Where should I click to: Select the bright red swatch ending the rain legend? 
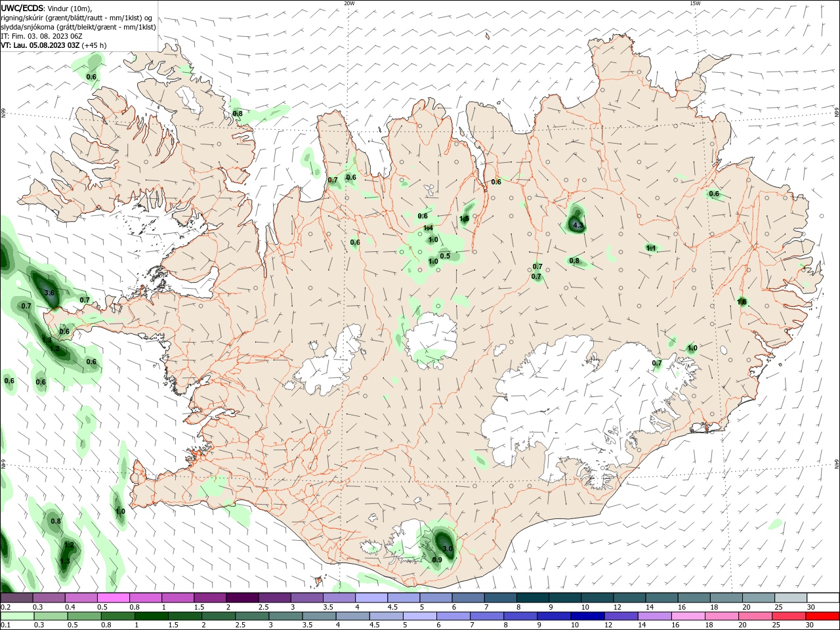[x=822, y=616]
